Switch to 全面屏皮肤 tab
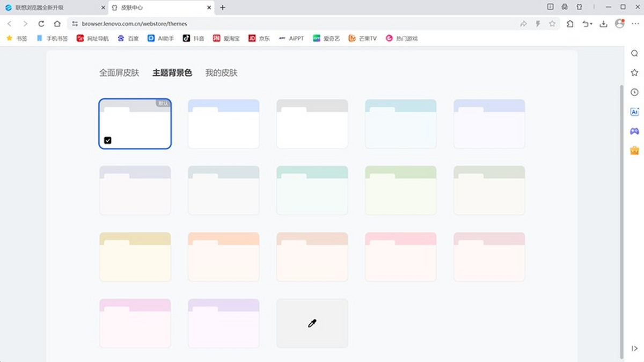 coord(119,73)
